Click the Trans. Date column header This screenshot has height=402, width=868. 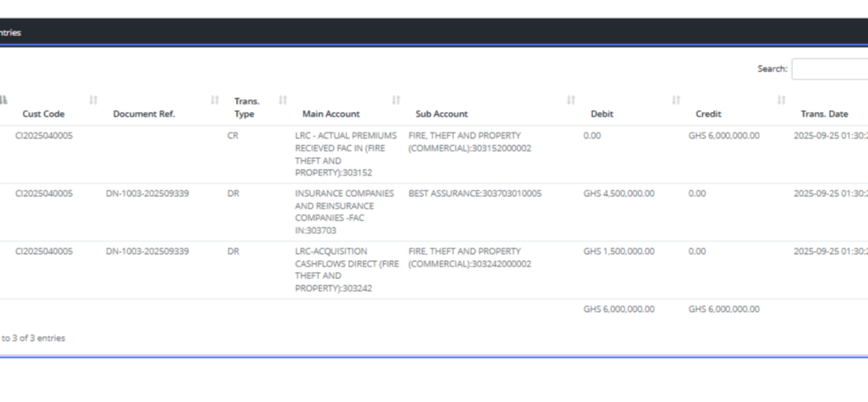(x=824, y=114)
